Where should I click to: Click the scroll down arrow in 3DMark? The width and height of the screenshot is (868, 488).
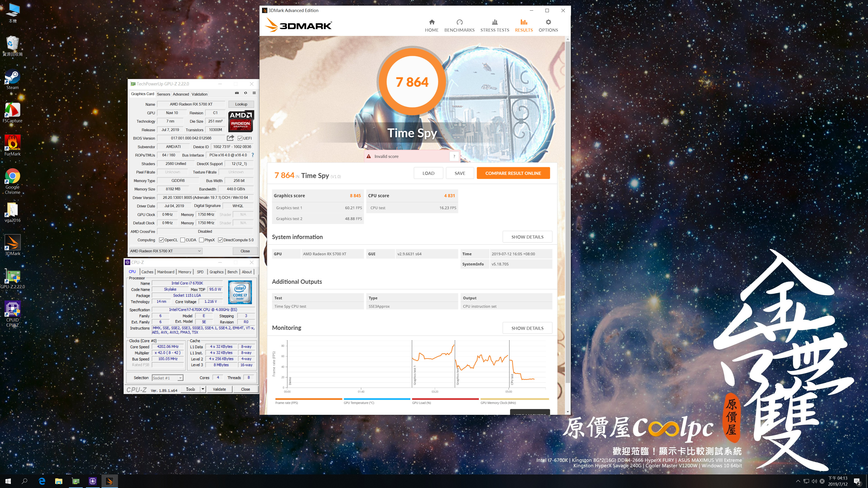(x=568, y=412)
